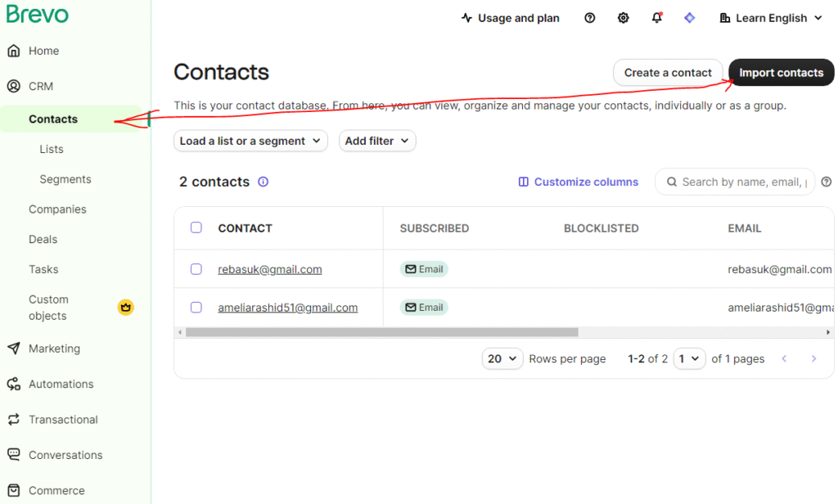Select the rebasuk@gmail.com row checkbox

196,269
